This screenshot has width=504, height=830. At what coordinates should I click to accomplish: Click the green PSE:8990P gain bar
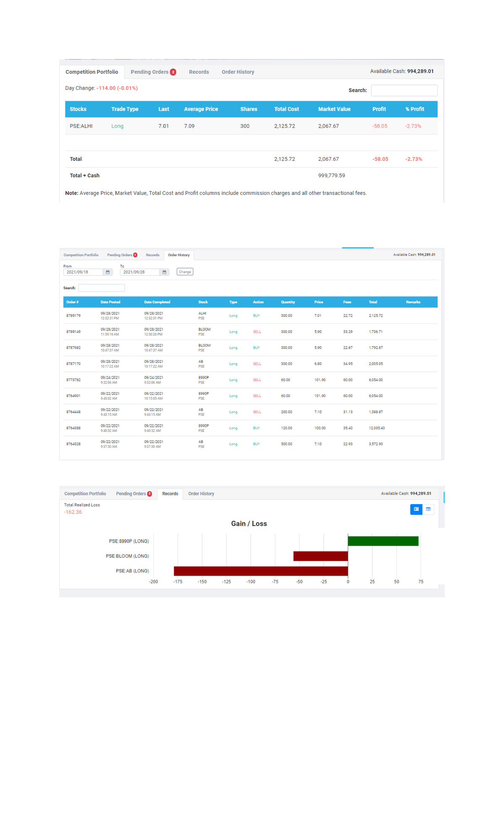(383, 541)
